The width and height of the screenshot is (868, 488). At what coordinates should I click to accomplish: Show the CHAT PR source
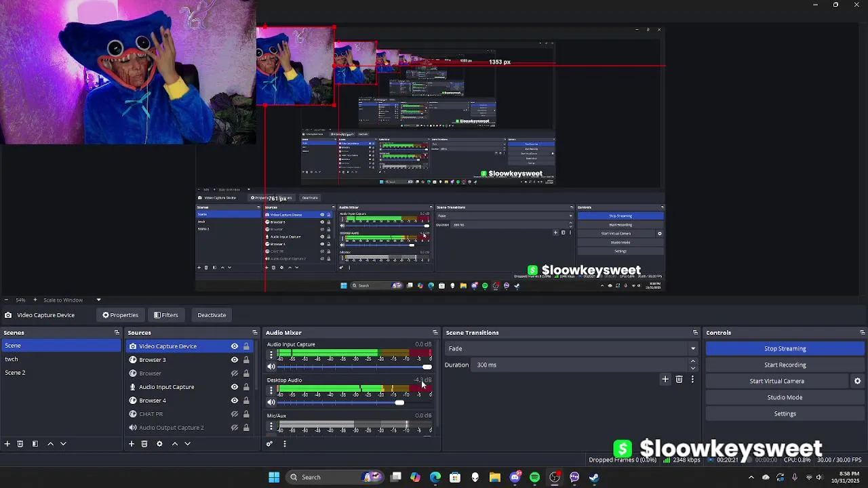pyautogui.click(x=235, y=414)
